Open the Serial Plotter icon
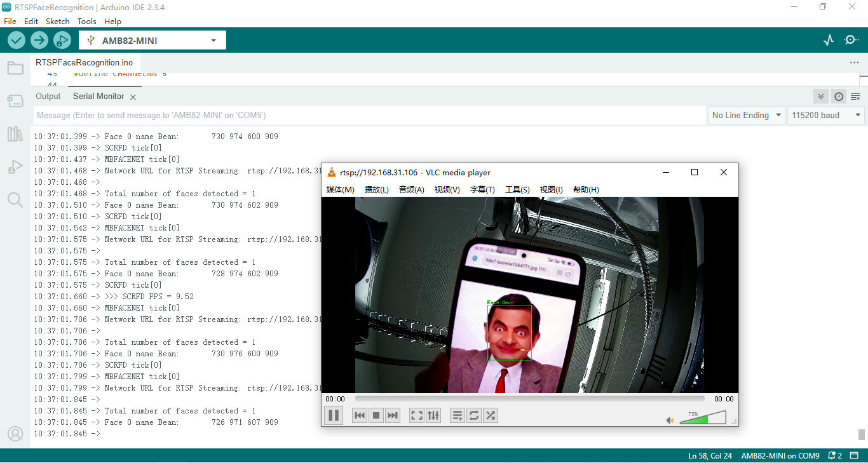Image resolution: width=868 pixels, height=463 pixels. (828, 40)
